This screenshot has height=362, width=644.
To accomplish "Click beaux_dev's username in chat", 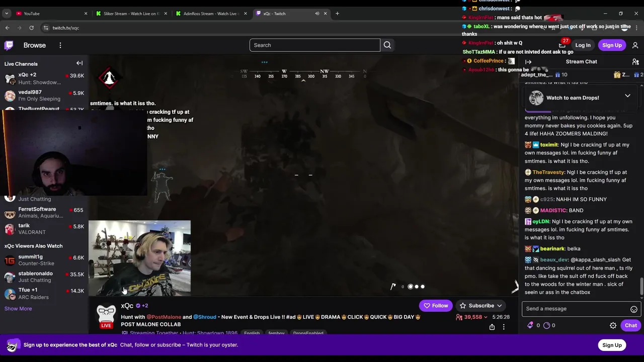I will (554, 260).
